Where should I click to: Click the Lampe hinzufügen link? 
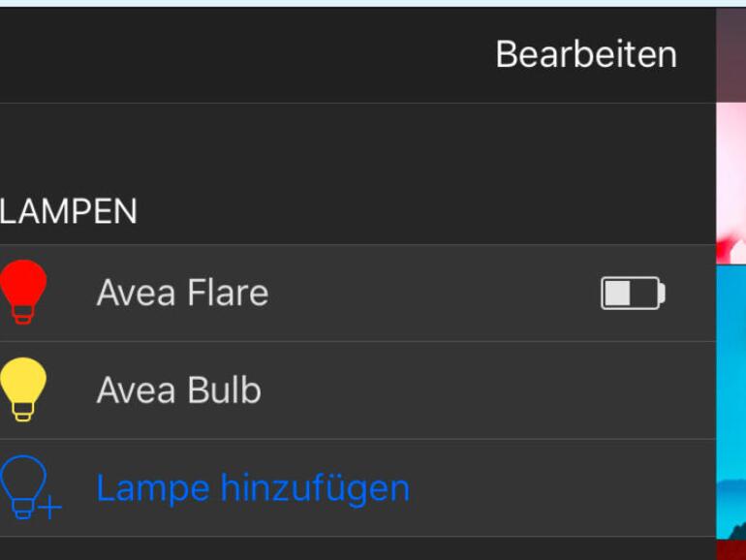253,487
